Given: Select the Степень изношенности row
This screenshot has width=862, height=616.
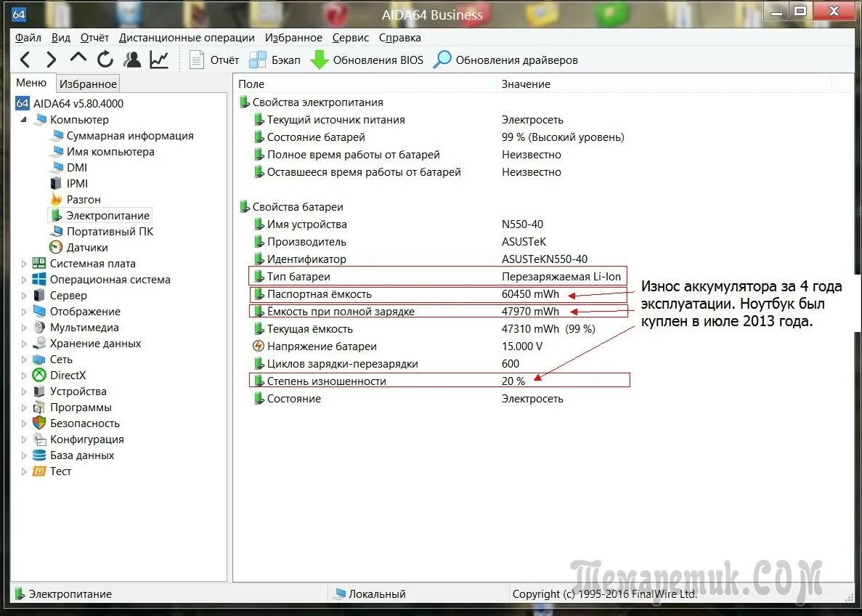Looking at the screenshot, I should pos(439,381).
